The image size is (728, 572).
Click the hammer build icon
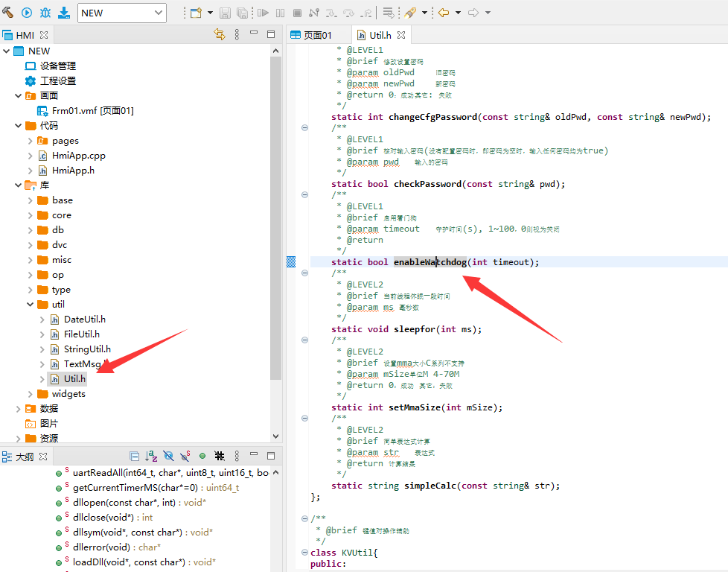tap(8, 12)
